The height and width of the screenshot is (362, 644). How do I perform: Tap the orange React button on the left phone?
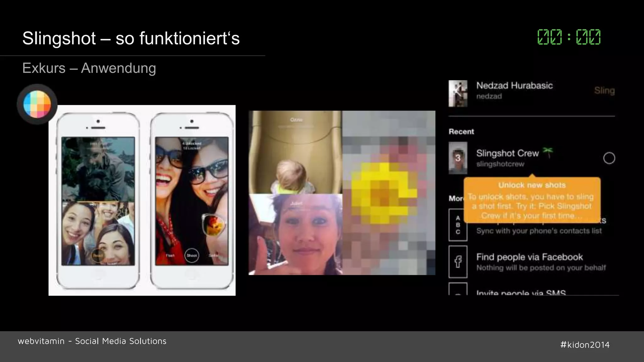[98, 255]
